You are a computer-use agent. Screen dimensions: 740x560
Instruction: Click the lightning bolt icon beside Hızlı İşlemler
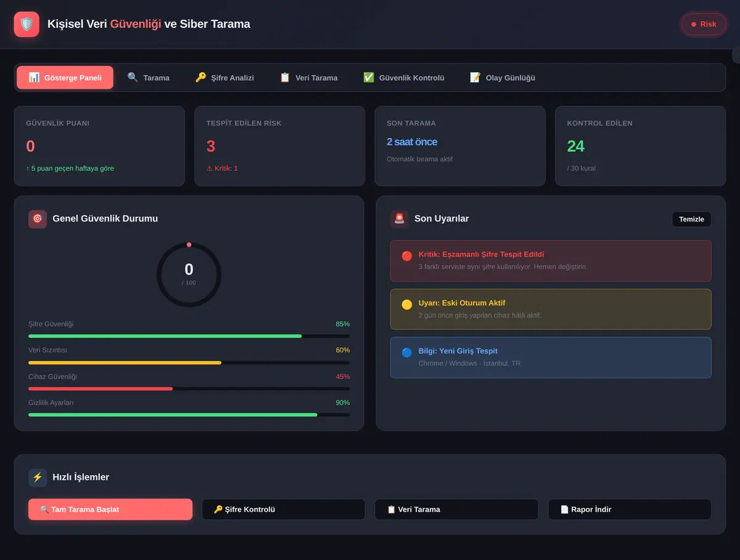(x=38, y=477)
